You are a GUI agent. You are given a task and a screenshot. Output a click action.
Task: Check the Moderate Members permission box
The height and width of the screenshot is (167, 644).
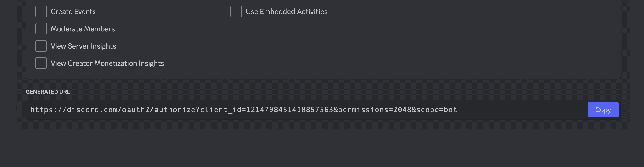[41, 28]
